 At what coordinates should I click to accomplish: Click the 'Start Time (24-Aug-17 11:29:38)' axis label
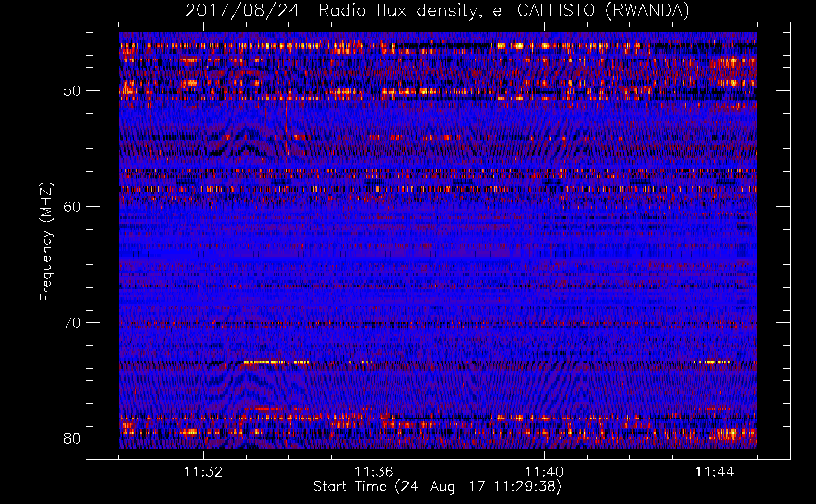(437, 487)
